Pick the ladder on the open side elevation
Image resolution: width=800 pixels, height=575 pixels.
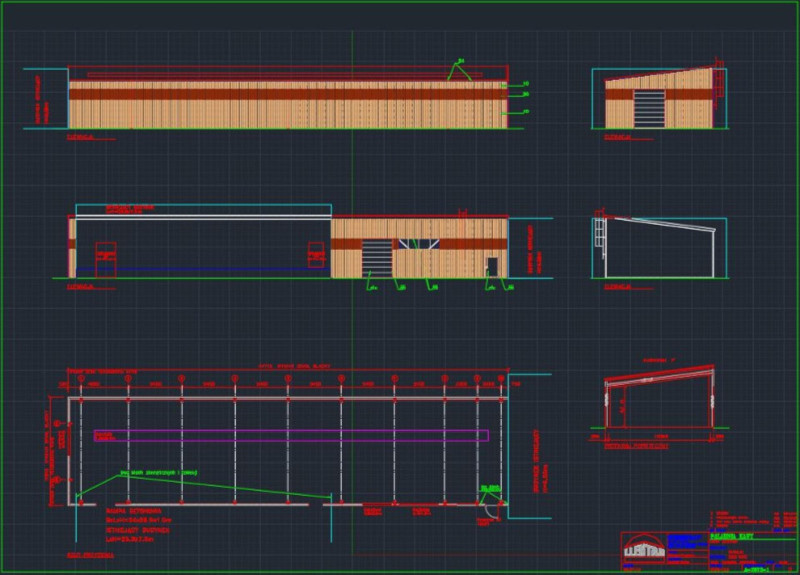pyautogui.click(x=599, y=234)
